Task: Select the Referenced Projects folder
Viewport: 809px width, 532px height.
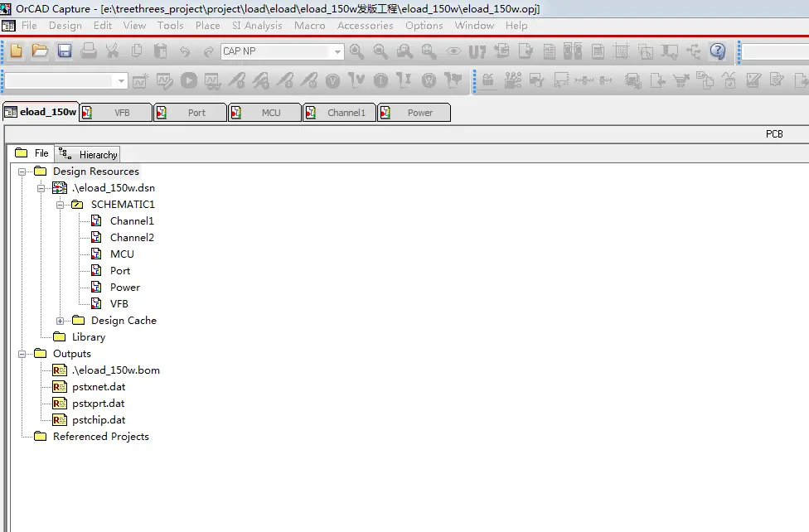Action: 100,437
